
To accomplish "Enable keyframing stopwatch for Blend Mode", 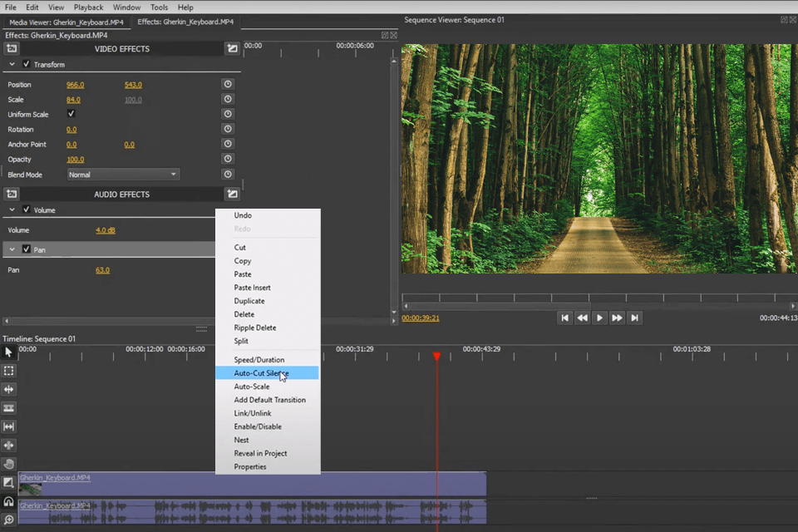I will (x=228, y=174).
